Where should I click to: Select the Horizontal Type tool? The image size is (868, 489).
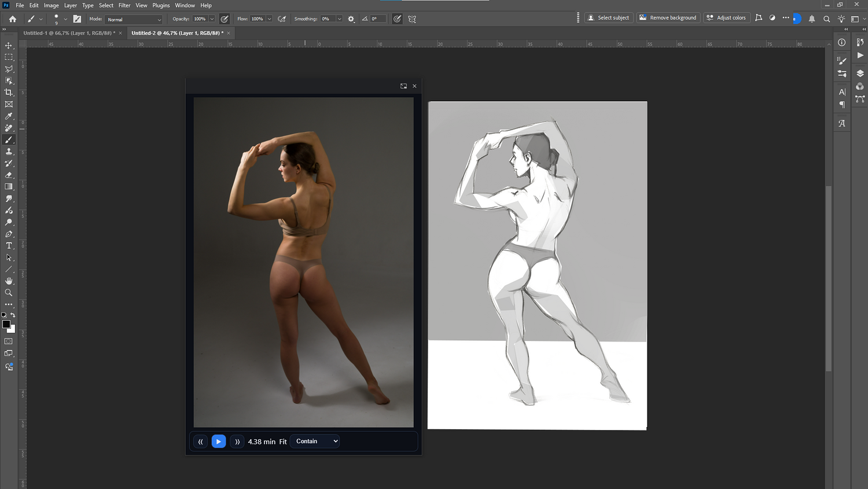click(x=9, y=246)
